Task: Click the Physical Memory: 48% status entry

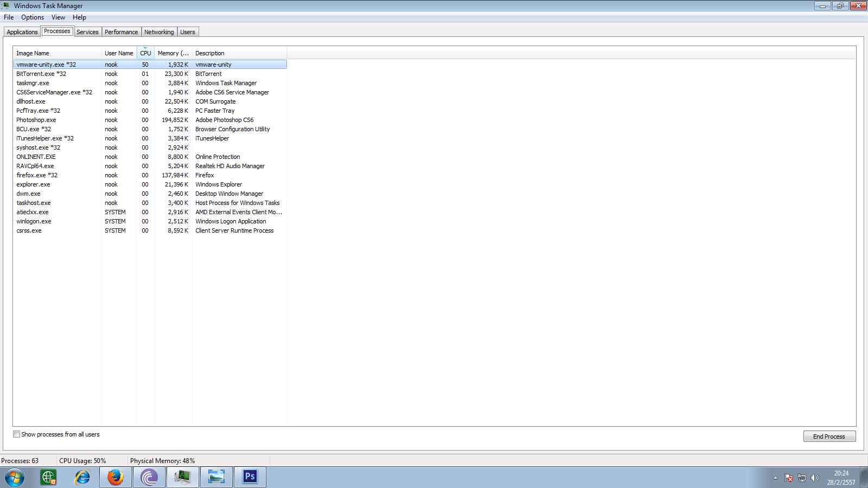Action: click(x=162, y=461)
